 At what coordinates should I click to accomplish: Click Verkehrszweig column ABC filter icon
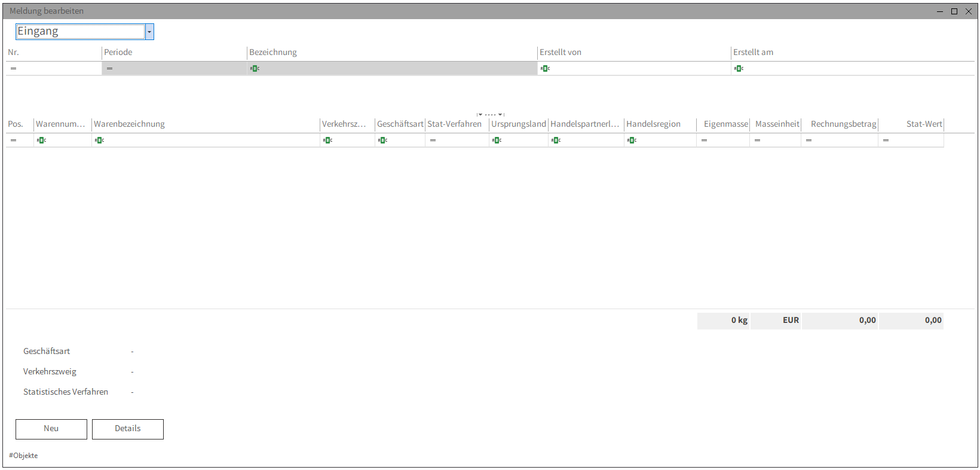(327, 141)
